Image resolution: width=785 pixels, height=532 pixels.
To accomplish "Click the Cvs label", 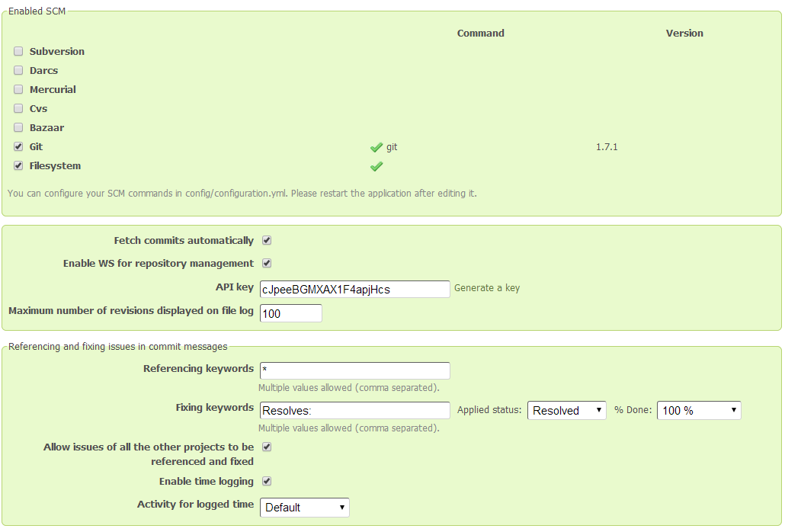I will coord(39,108).
